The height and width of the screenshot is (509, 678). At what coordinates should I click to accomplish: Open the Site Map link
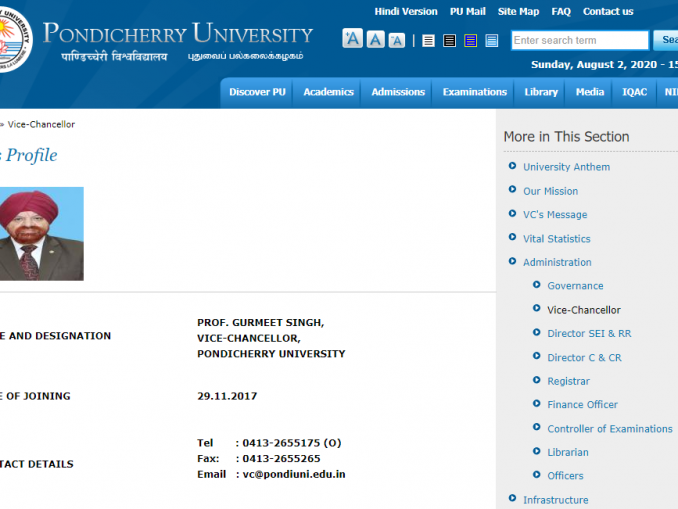pyautogui.click(x=518, y=12)
